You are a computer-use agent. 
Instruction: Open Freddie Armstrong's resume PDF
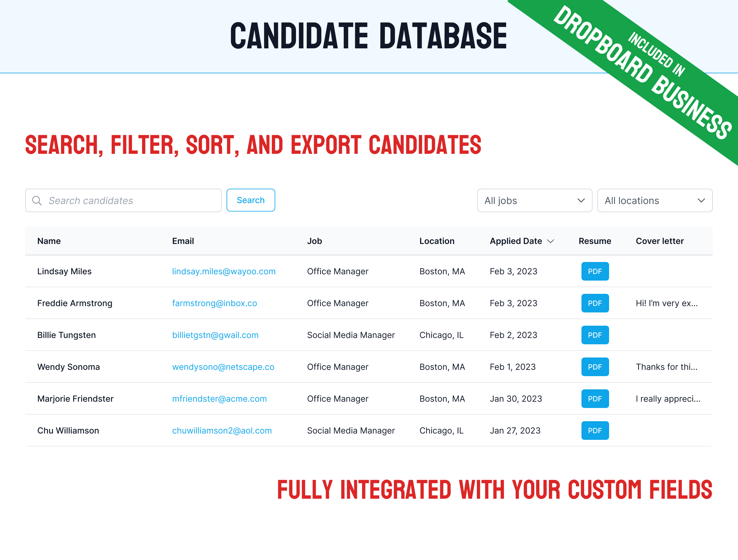[595, 303]
